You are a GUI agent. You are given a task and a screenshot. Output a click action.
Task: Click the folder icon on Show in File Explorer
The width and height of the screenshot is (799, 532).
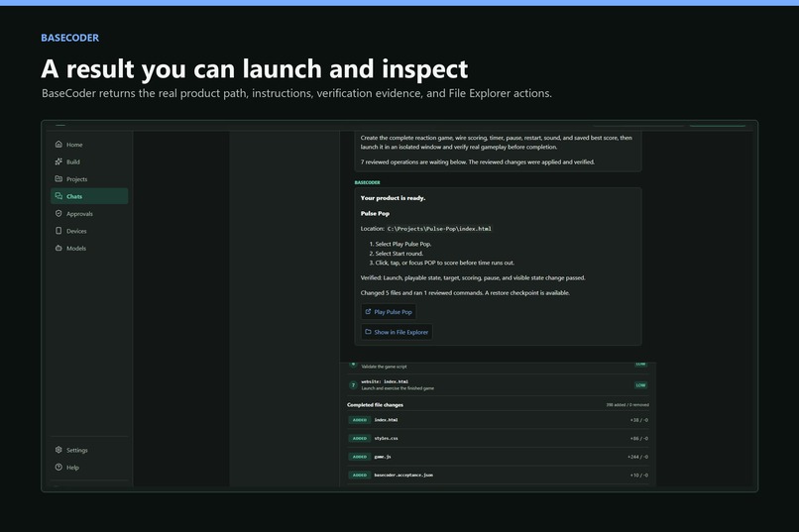(368, 332)
